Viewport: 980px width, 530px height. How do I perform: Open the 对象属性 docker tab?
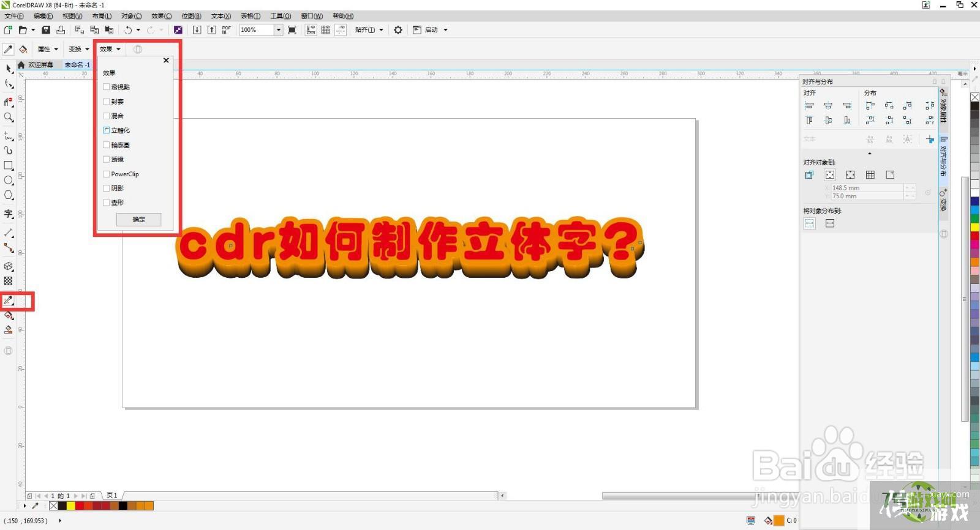[943, 108]
